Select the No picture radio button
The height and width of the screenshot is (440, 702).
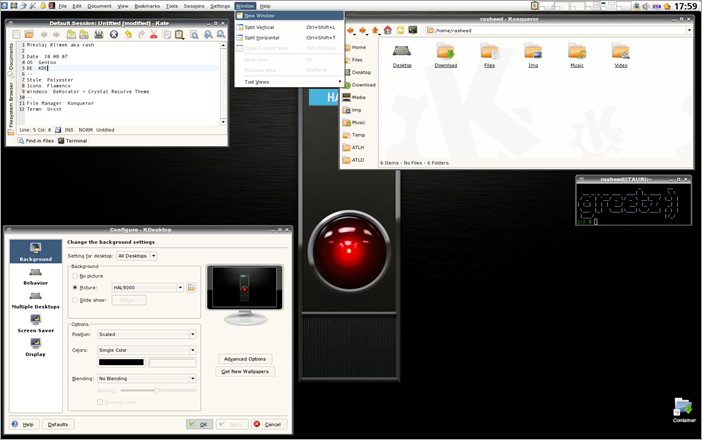pyautogui.click(x=75, y=276)
